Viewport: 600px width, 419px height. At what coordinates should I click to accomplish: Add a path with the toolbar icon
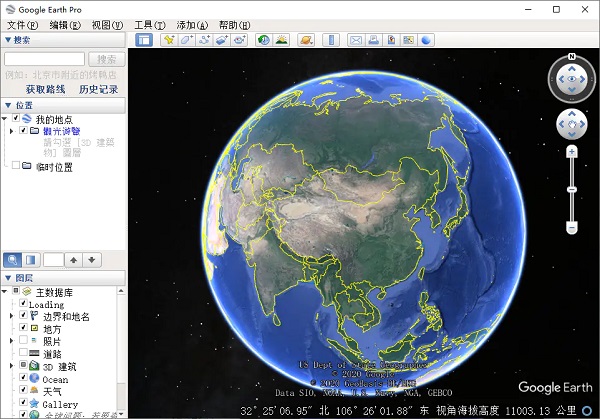tap(204, 40)
